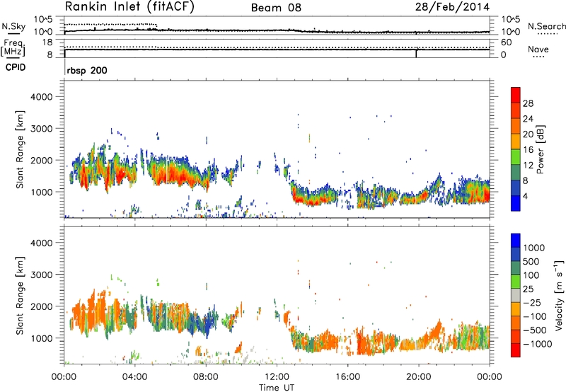Click 'Slant Range [km]' label of velocity panel
This screenshot has width=566, height=392.
(x=20, y=296)
